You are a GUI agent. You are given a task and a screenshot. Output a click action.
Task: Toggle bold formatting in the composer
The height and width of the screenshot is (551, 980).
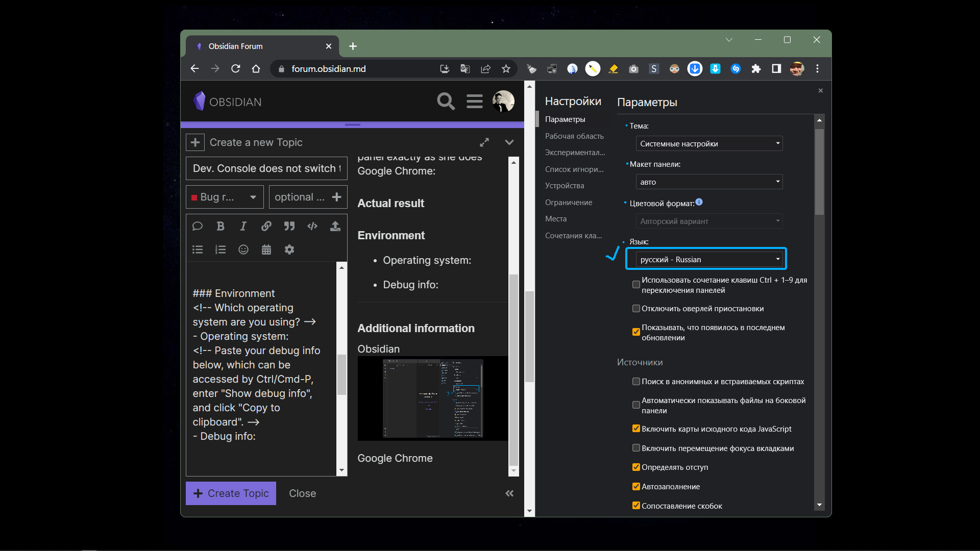click(220, 226)
